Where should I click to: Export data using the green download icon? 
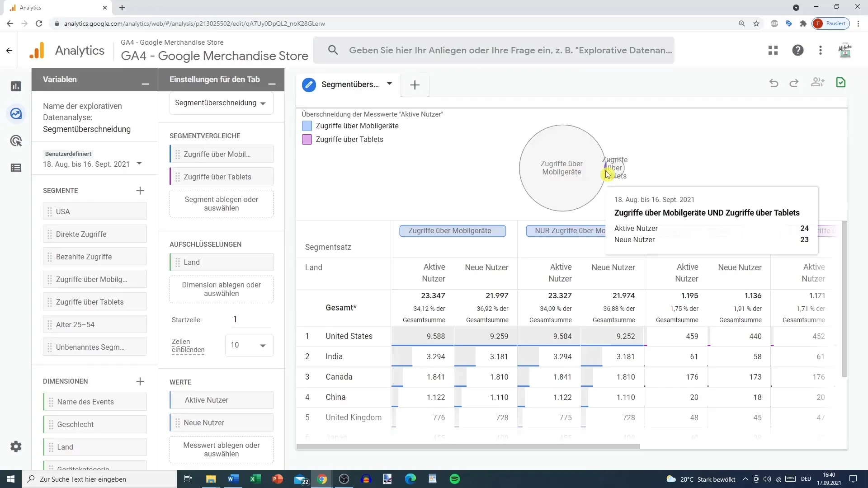tap(841, 82)
